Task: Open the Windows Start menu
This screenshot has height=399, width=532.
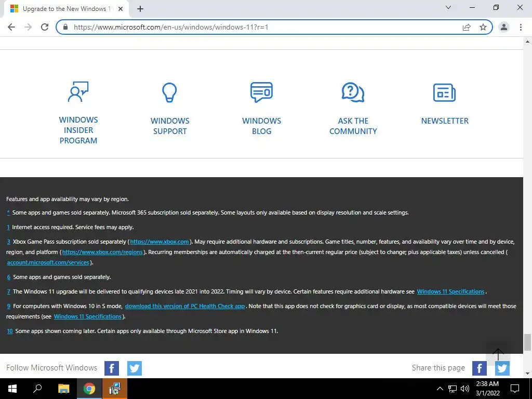Action: coord(12,389)
